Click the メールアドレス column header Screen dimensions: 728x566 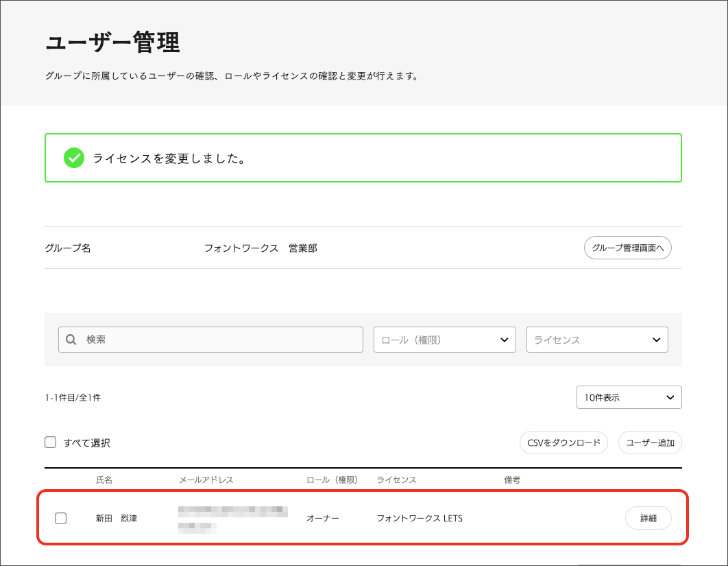point(206,480)
